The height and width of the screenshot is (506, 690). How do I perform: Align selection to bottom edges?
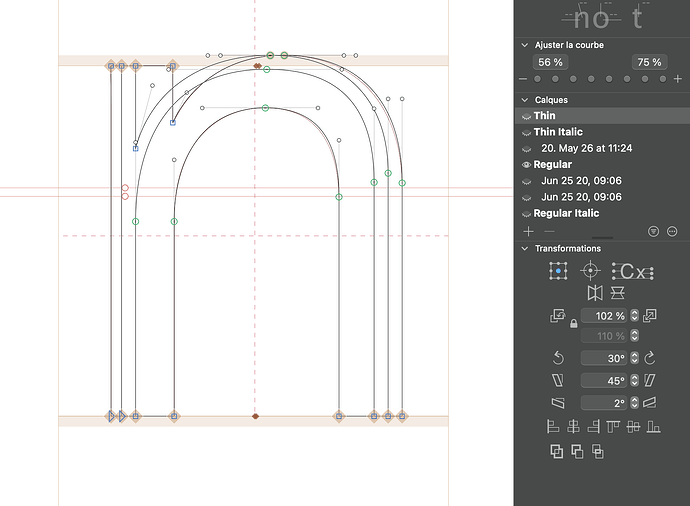[653, 426]
